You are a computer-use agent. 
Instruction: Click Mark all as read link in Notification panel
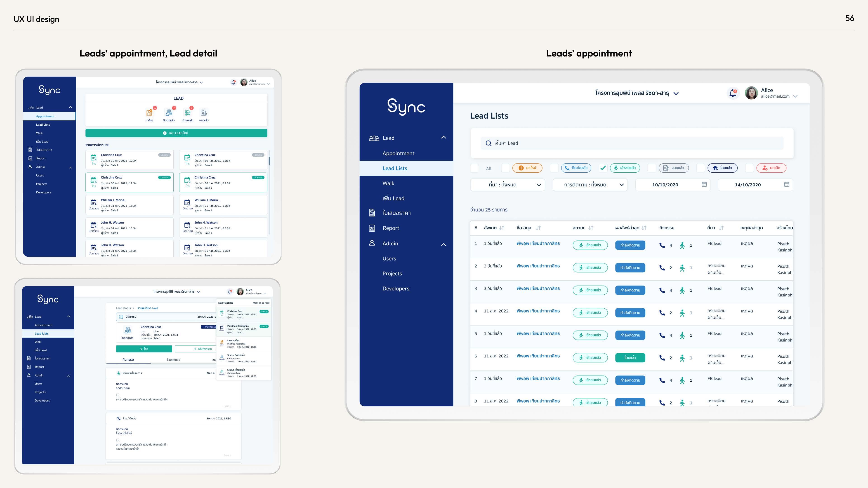(x=261, y=303)
